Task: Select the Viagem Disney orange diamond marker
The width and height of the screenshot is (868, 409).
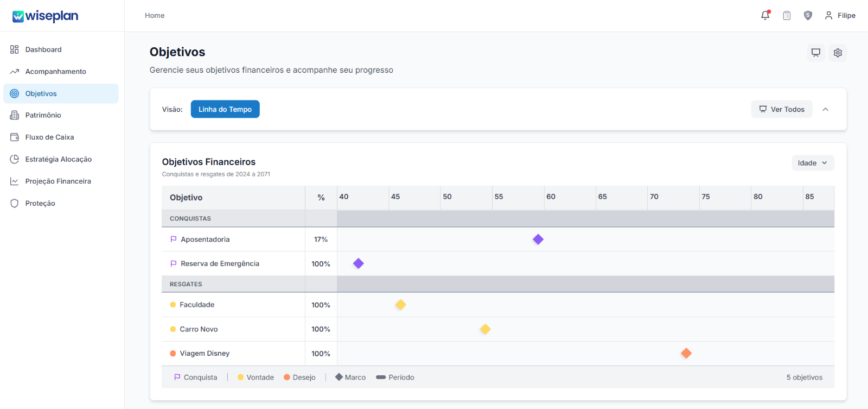Action: [686, 353]
